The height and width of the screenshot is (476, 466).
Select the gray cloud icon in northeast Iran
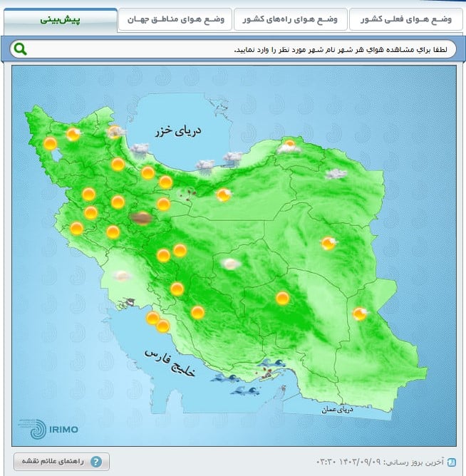pos(335,173)
